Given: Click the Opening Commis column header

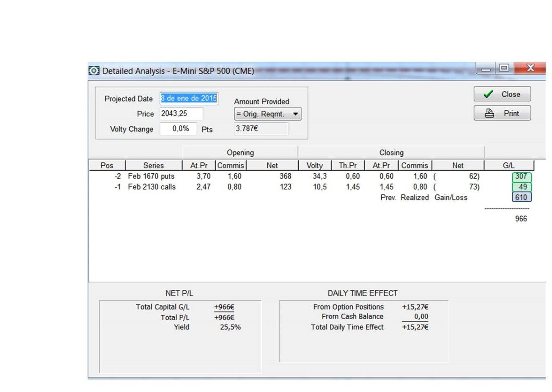Looking at the screenshot, I should (x=231, y=165).
